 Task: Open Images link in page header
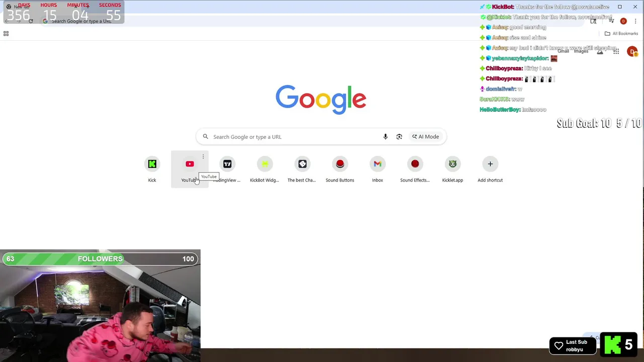coord(581,51)
